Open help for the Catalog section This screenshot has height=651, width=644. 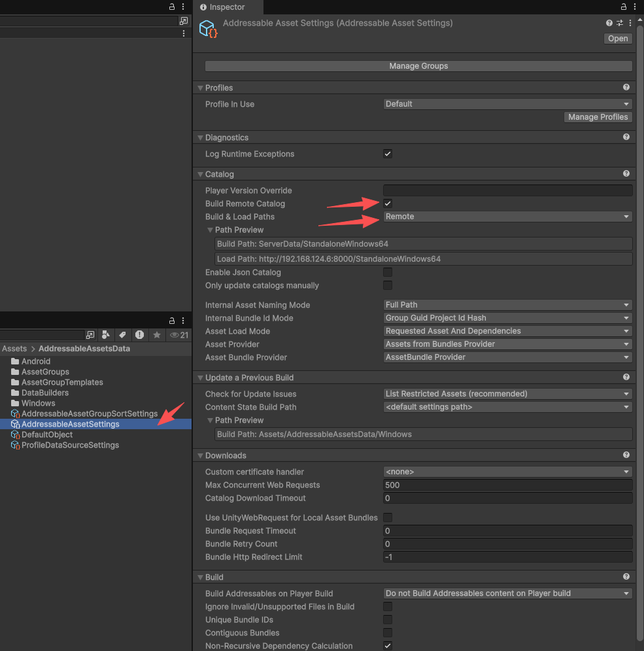point(626,173)
